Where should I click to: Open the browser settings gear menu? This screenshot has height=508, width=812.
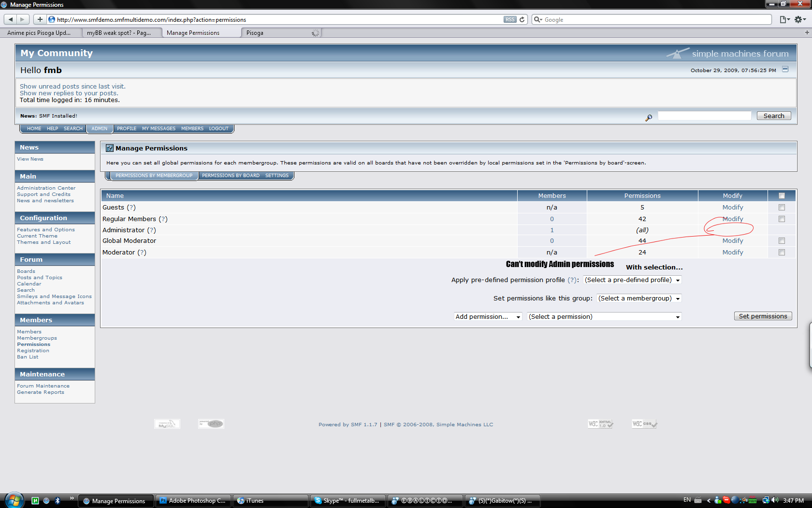pyautogui.click(x=800, y=19)
